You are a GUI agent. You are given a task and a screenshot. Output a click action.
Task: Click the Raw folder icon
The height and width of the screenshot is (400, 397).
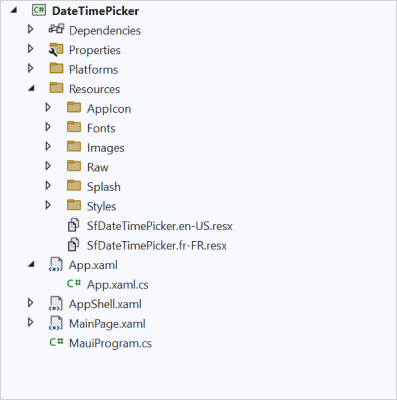[x=74, y=166]
